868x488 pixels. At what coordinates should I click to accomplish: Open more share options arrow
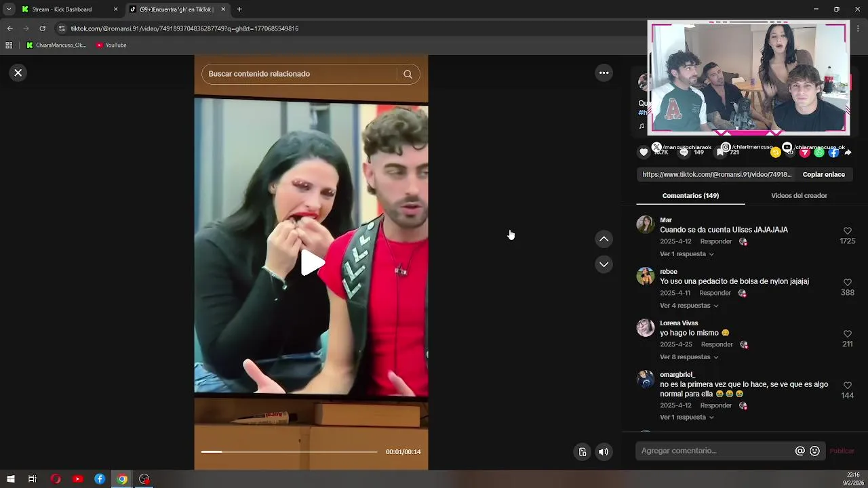point(848,152)
